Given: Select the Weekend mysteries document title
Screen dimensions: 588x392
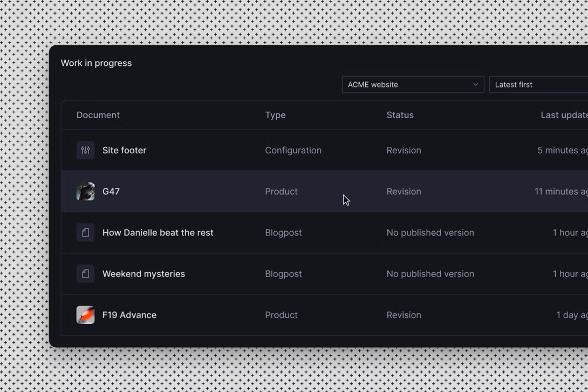Looking at the screenshot, I should (x=143, y=274).
